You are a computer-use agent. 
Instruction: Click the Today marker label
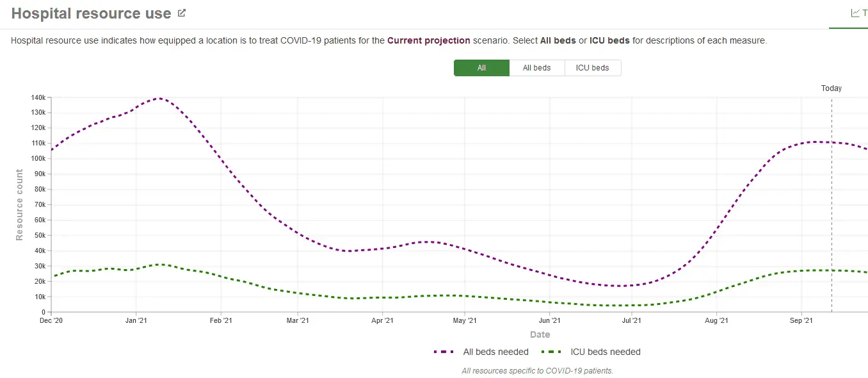(x=832, y=88)
